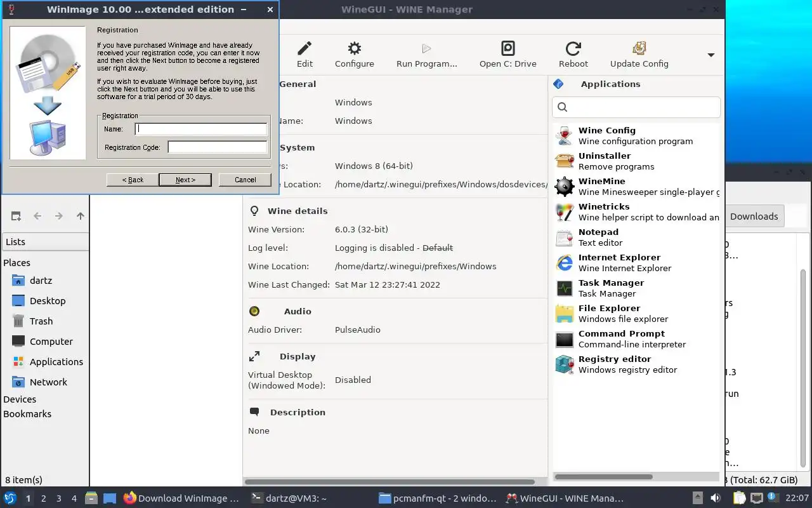This screenshot has width=812, height=508.
Task: Click PulseAudio audio driver value
Action: [x=358, y=330]
